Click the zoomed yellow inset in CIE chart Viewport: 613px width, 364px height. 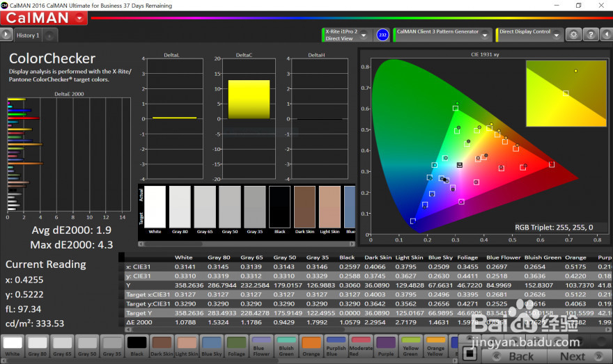(x=566, y=93)
